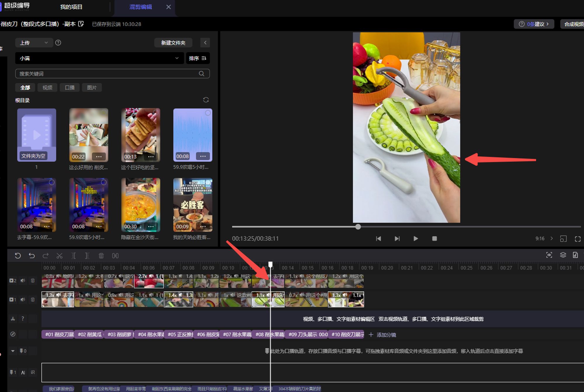
Task: Click the scissors split tool in timeline toolbar
Action: 60,256
